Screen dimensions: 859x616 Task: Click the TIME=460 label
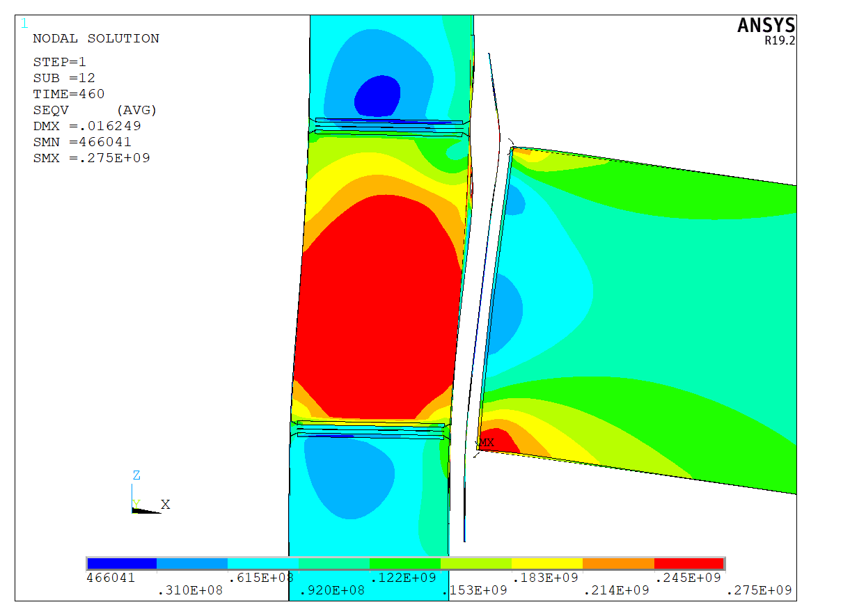(x=69, y=94)
